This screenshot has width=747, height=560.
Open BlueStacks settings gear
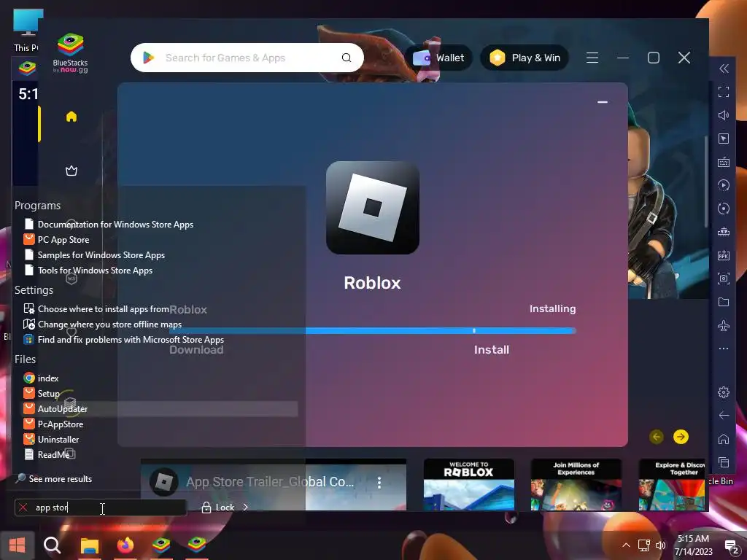[724, 392]
